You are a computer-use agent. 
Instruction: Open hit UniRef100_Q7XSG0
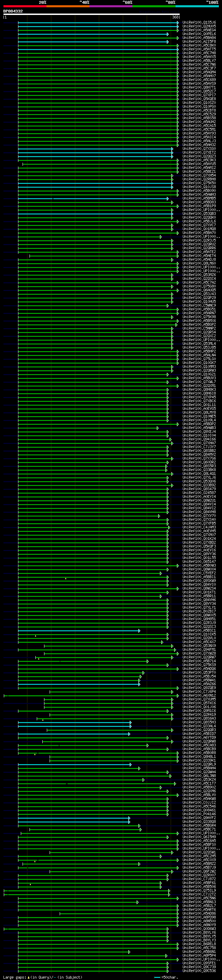(199, 148)
